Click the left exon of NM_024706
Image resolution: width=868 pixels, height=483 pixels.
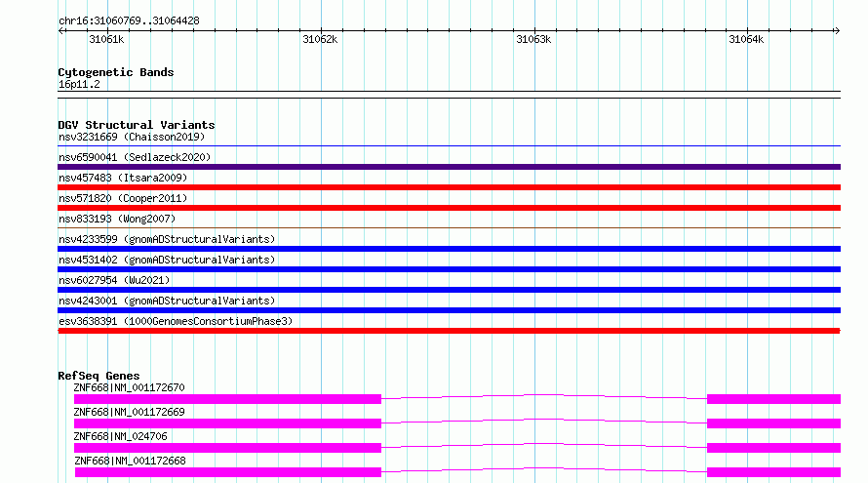(227, 448)
